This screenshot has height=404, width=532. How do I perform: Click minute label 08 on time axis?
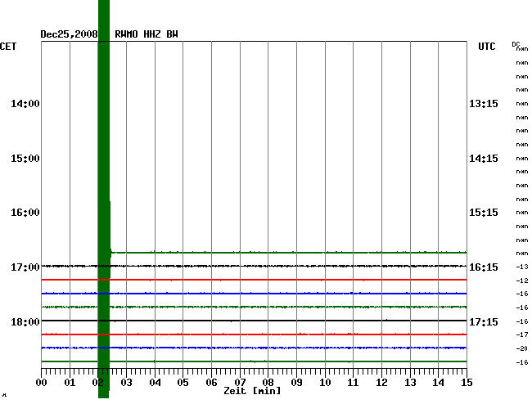click(x=268, y=383)
